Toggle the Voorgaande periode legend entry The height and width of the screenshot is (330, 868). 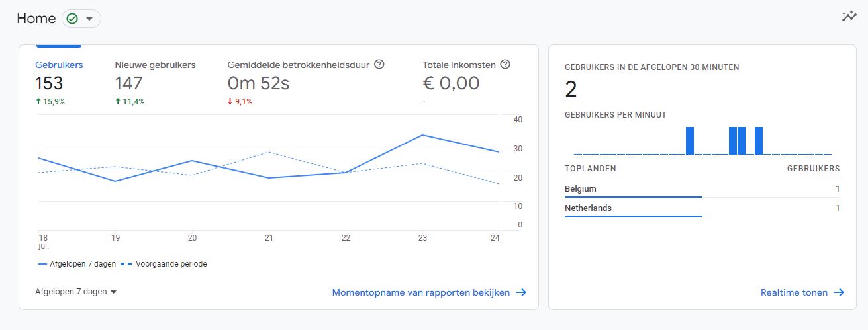coord(167,263)
